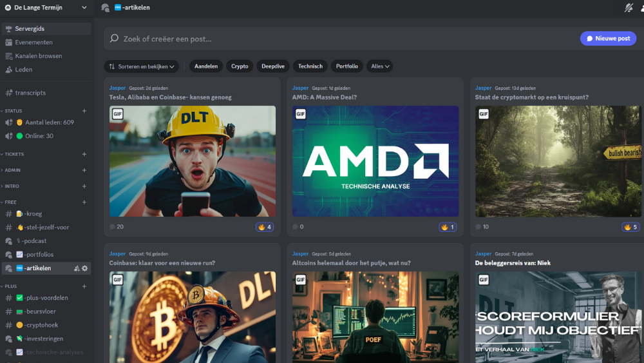
Task: Expand the ADMIN category
Action: [x=13, y=170]
